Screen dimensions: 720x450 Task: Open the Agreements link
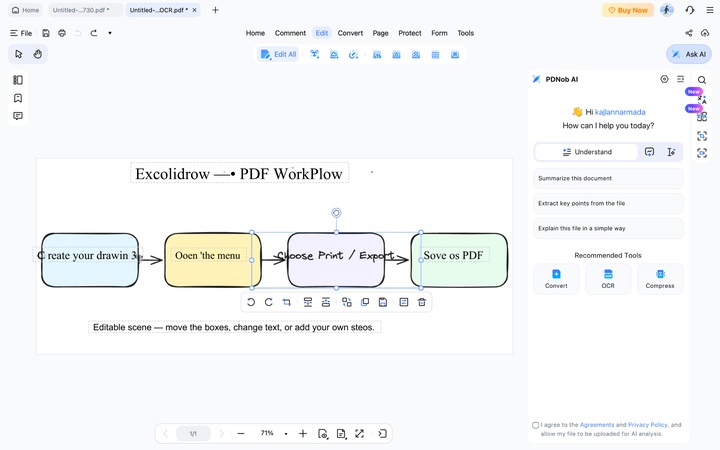(x=597, y=425)
